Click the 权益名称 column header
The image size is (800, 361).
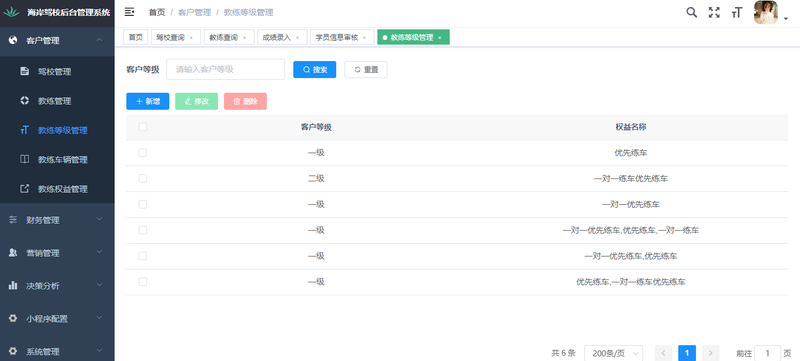pos(631,127)
